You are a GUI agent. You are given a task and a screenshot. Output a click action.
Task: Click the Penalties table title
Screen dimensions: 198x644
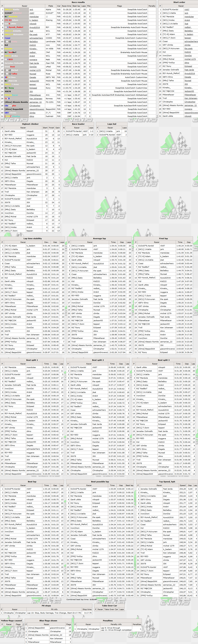tap(108, 621)
